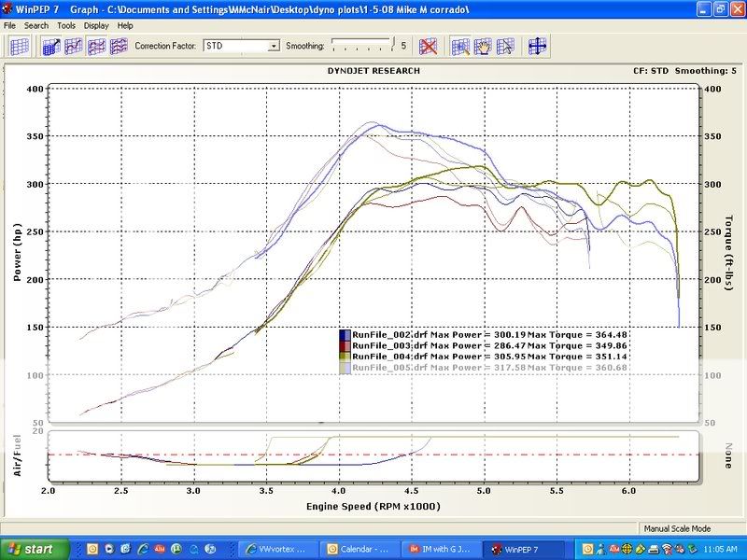The width and height of the screenshot is (747, 560).
Task: Open the Display menu
Action: coord(95,25)
